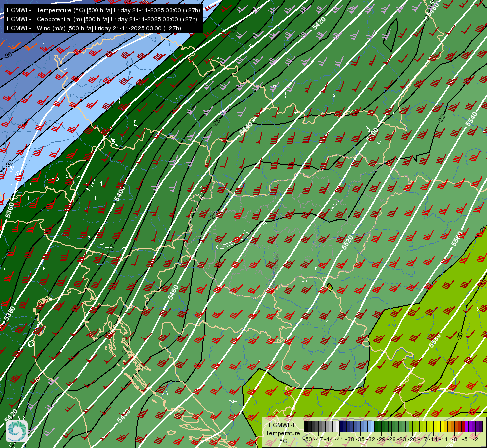Pick the light blue -32 swatch in legend

tap(372, 427)
